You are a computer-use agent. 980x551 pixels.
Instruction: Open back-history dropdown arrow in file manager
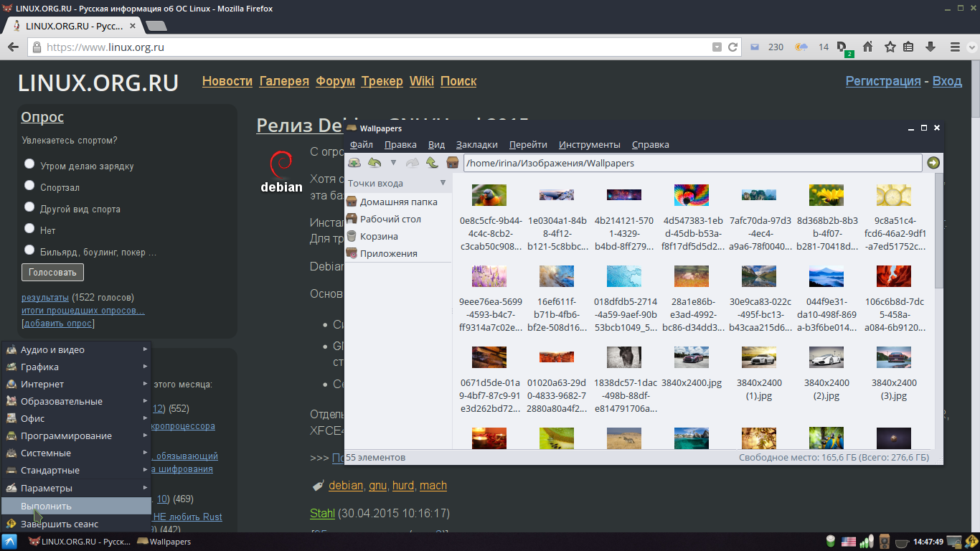point(393,163)
